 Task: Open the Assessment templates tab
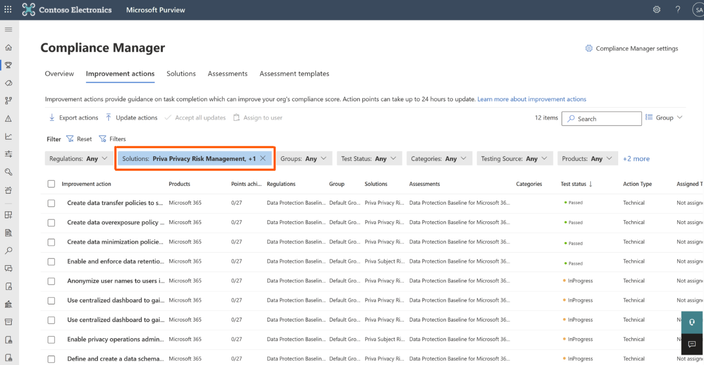pos(294,74)
